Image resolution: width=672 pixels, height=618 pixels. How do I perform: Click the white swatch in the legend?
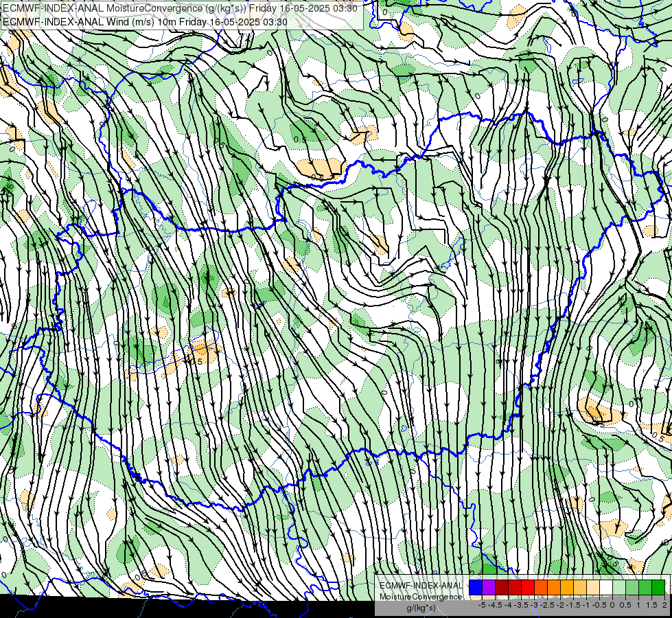[606, 587]
